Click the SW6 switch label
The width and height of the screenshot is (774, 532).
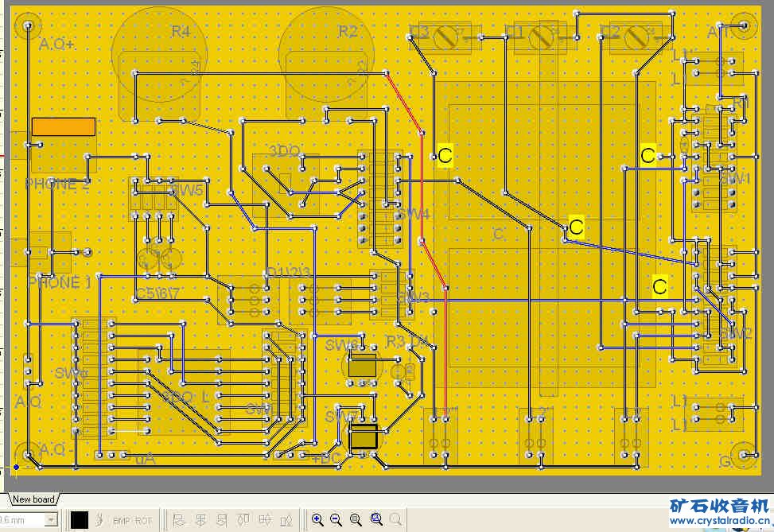(x=341, y=345)
